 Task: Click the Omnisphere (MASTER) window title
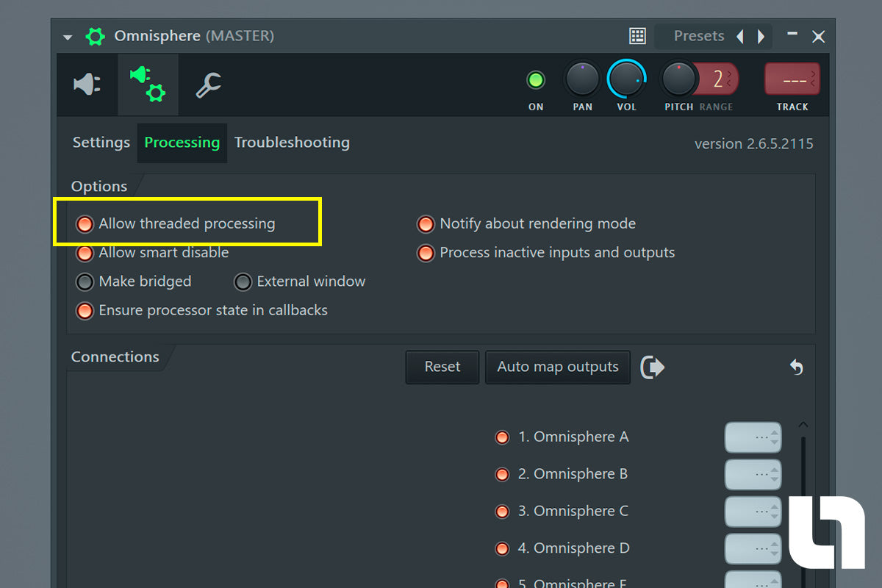pos(194,36)
